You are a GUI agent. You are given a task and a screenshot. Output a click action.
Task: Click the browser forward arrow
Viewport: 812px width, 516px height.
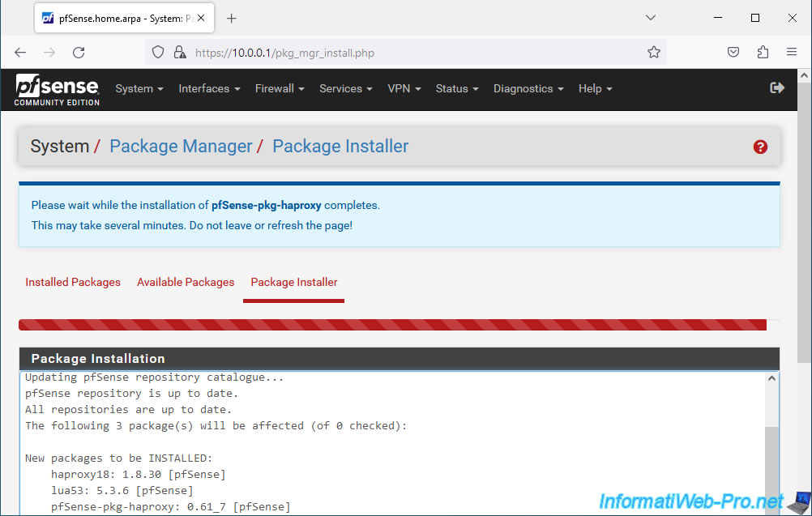point(49,53)
